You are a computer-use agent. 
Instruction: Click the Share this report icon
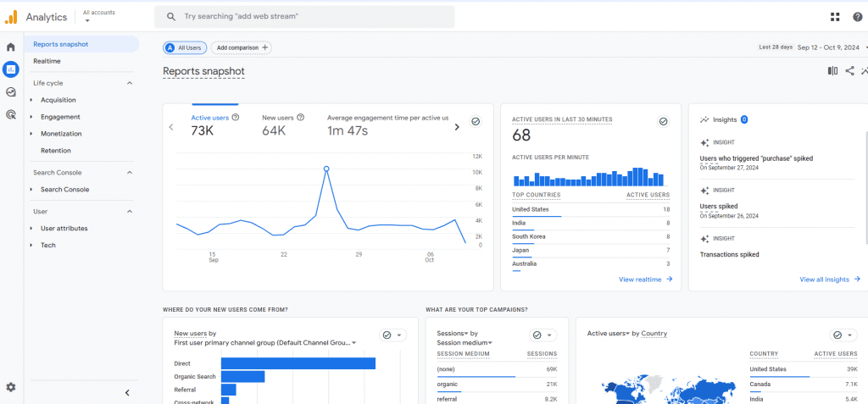[849, 71]
